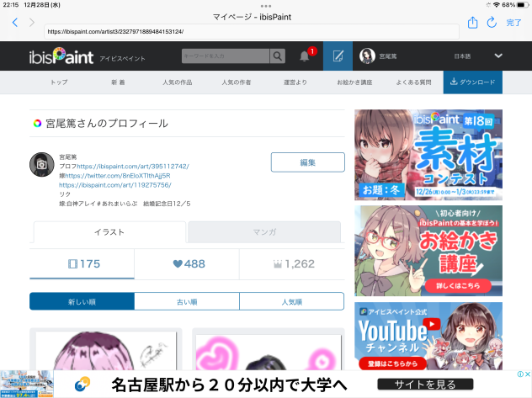This screenshot has height=398, width=532.
Task: Click the profile avatar camera icon
Action: click(42, 164)
